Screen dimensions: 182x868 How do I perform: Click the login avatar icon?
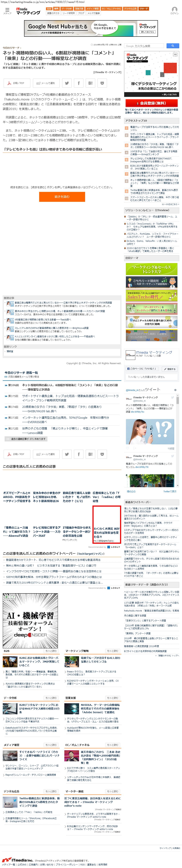click(174, 10)
